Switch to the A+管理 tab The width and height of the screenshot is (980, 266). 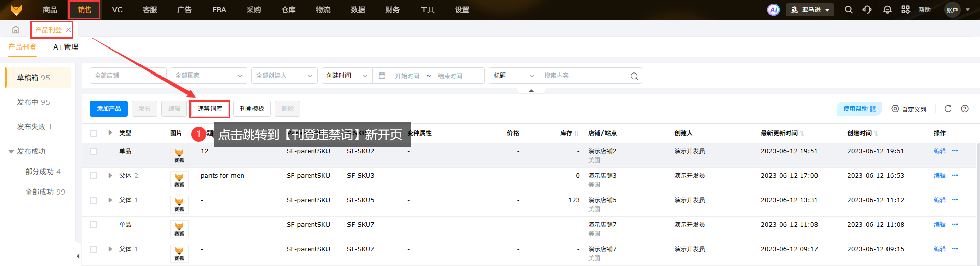65,47
